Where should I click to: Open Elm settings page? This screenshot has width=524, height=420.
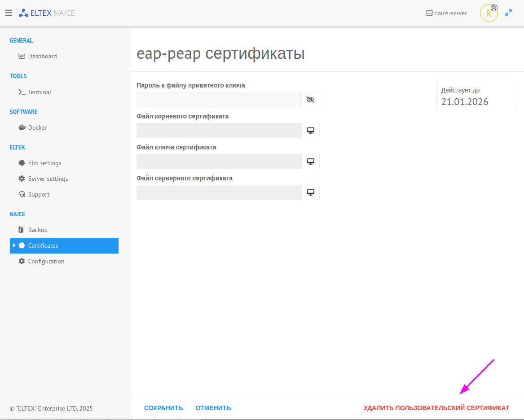(x=44, y=163)
